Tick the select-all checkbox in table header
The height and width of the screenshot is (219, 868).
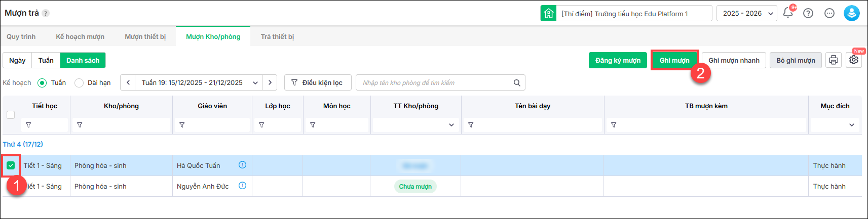(x=11, y=115)
